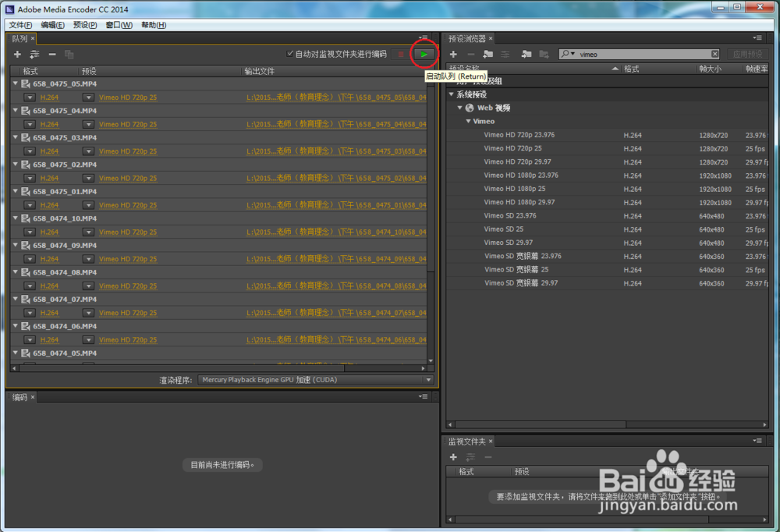
Task: Collapse the 658_0474_08.MP4 queue item
Action: [16, 272]
